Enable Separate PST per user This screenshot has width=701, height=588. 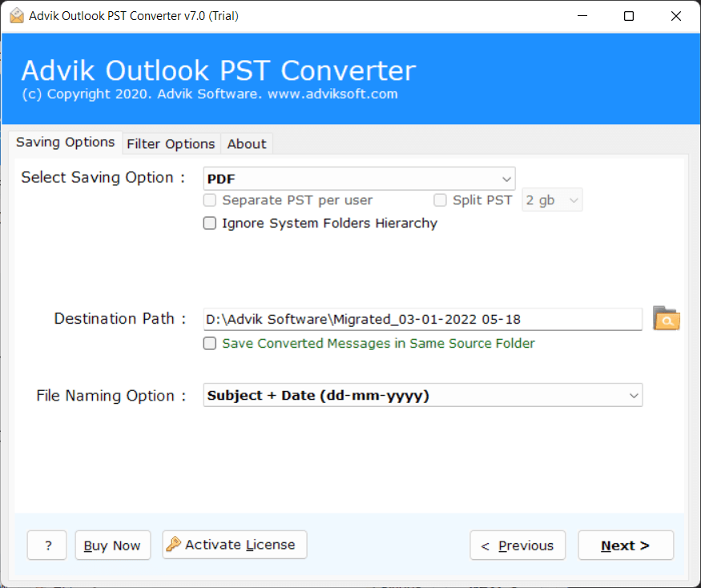click(209, 199)
